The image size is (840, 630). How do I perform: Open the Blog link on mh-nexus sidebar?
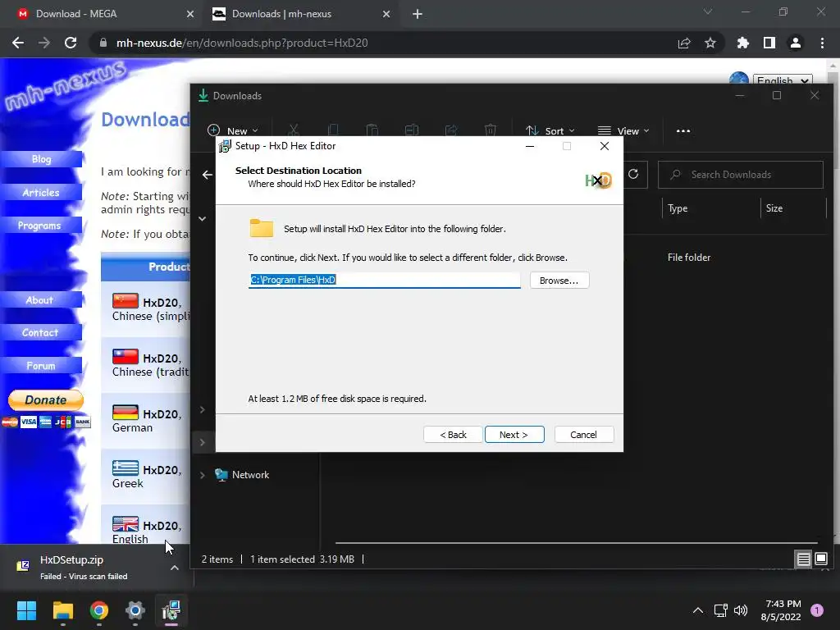click(41, 159)
